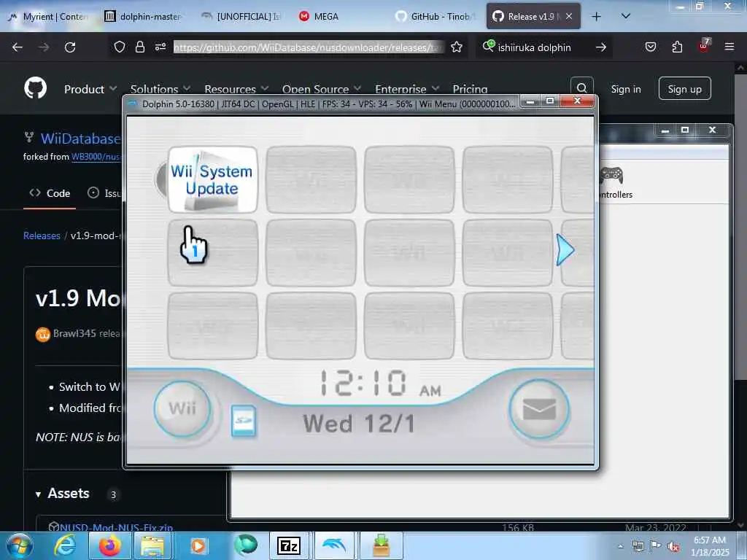Click Pricing link in GitHub header
Screen dimensions: 747x560
470,89
